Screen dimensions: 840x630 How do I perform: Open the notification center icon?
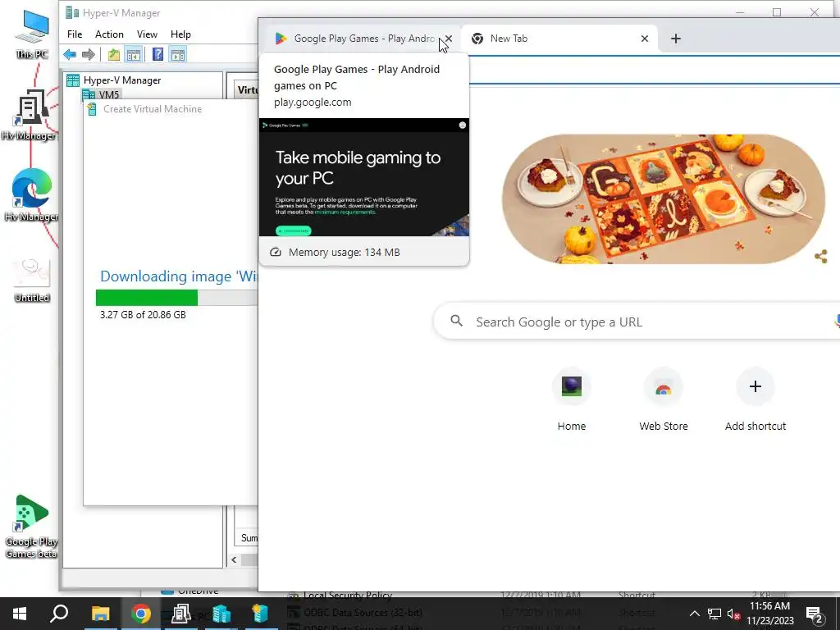tap(815, 614)
